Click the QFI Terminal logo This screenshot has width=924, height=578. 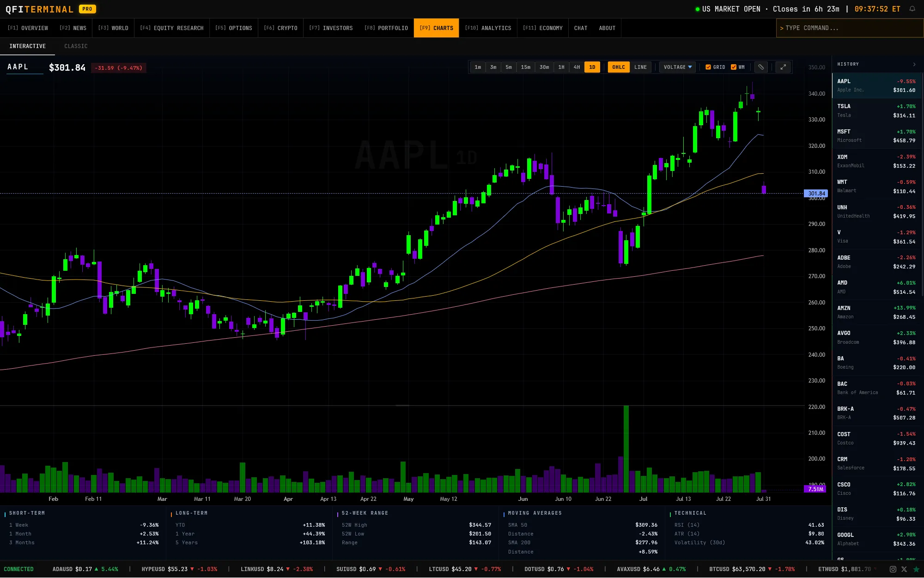pyautogui.click(x=39, y=9)
